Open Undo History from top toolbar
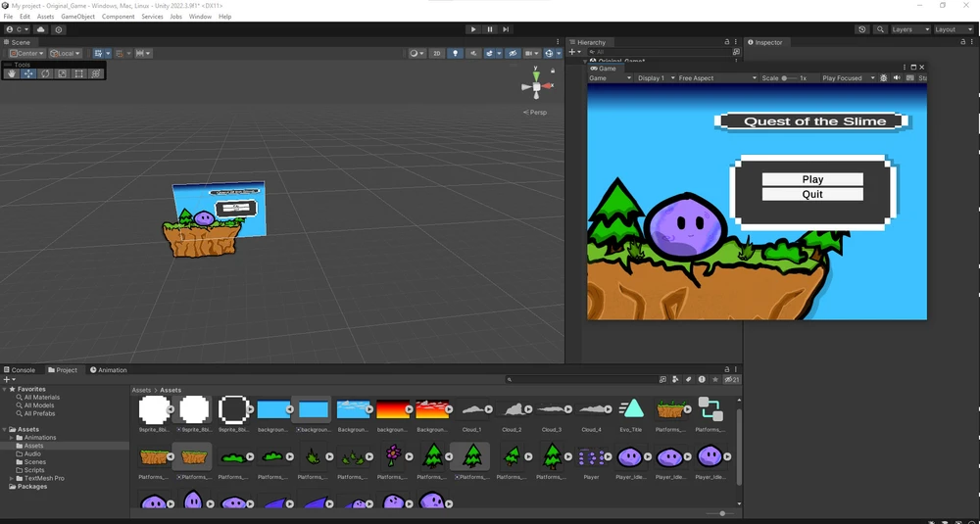980x524 pixels. (862, 29)
